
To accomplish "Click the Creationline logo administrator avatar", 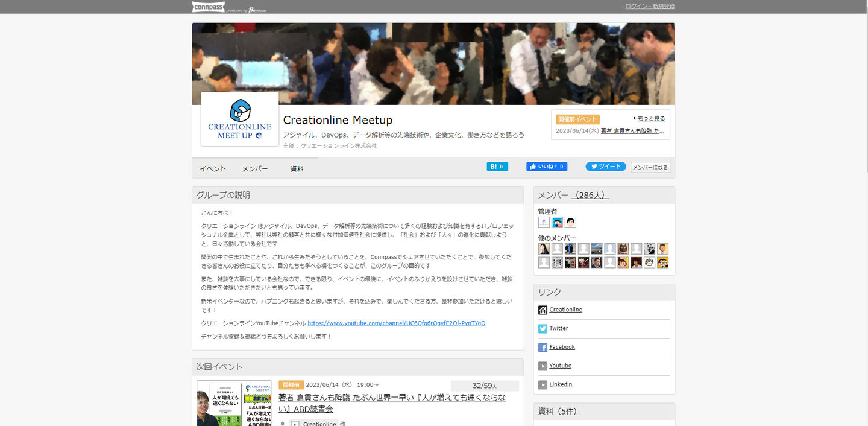I will [x=544, y=222].
